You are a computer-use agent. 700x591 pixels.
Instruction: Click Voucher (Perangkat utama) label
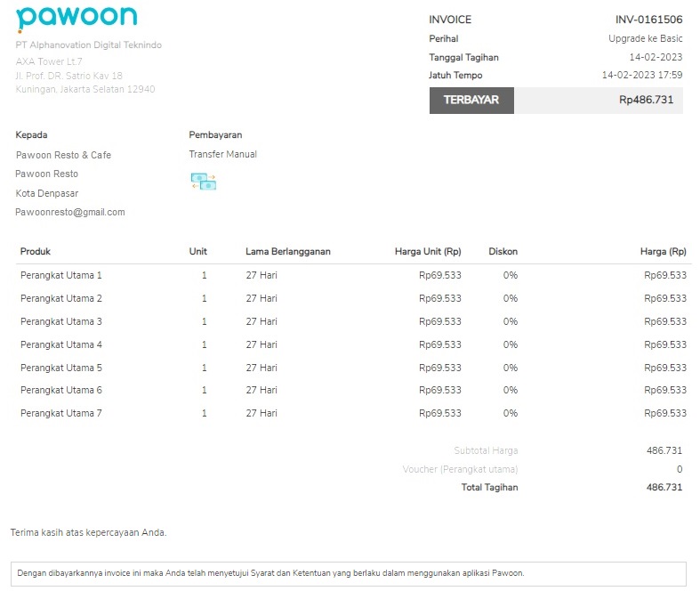click(460, 469)
